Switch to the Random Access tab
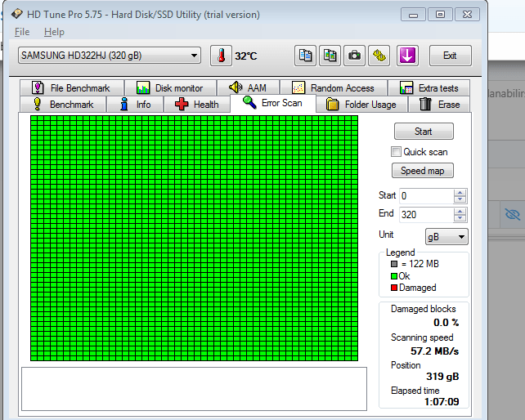Image resolution: width=525 pixels, height=420 pixels. pyautogui.click(x=334, y=88)
